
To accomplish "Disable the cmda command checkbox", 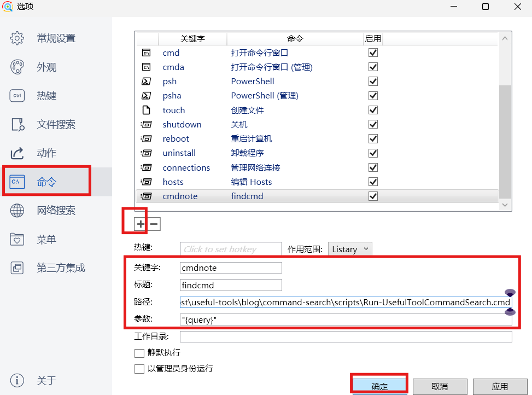I will 373,67.
